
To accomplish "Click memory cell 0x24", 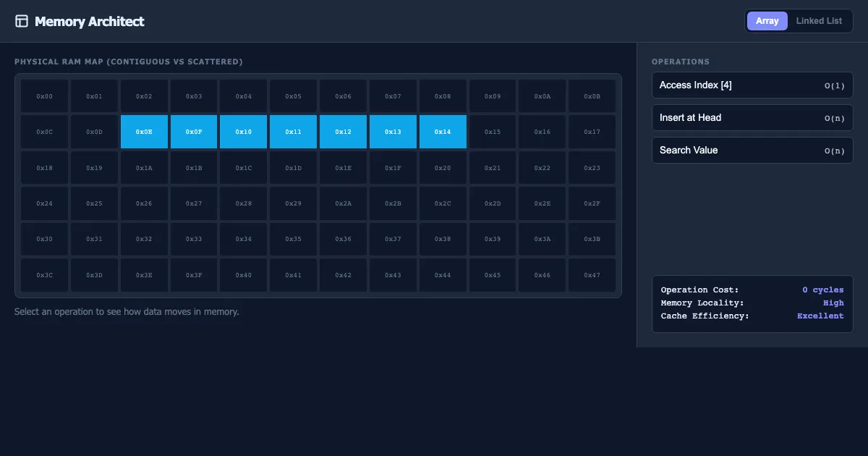I will (45, 203).
